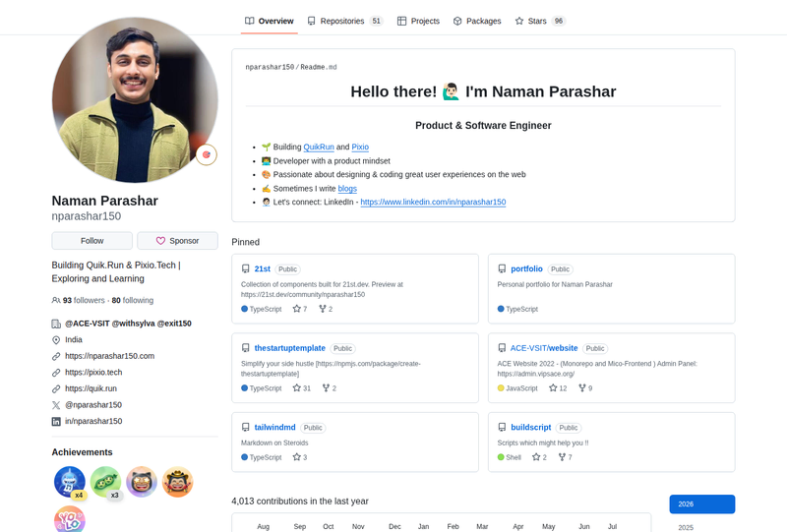Open the Quickdraw cowboy achievement badge

click(178, 482)
